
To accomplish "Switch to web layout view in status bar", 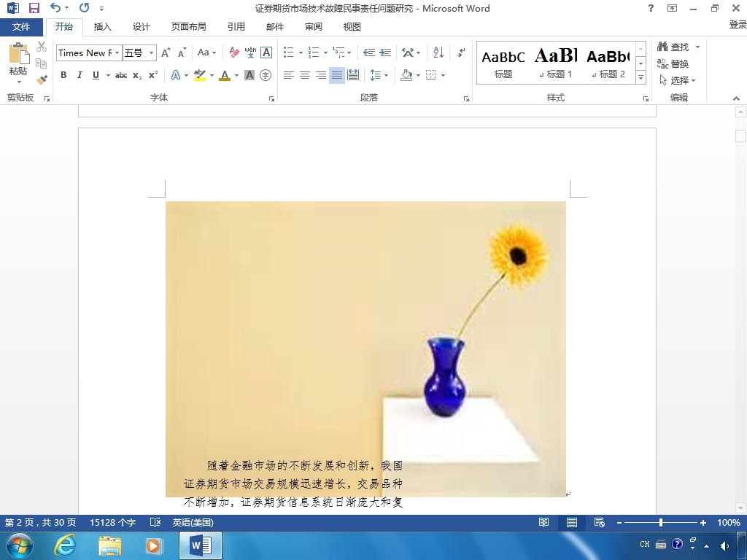I will pos(600,522).
